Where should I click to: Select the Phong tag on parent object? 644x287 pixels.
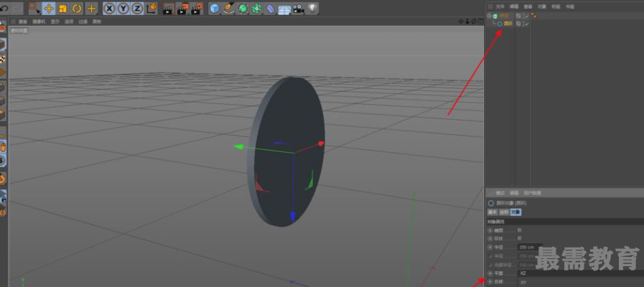(x=533, y=16)
